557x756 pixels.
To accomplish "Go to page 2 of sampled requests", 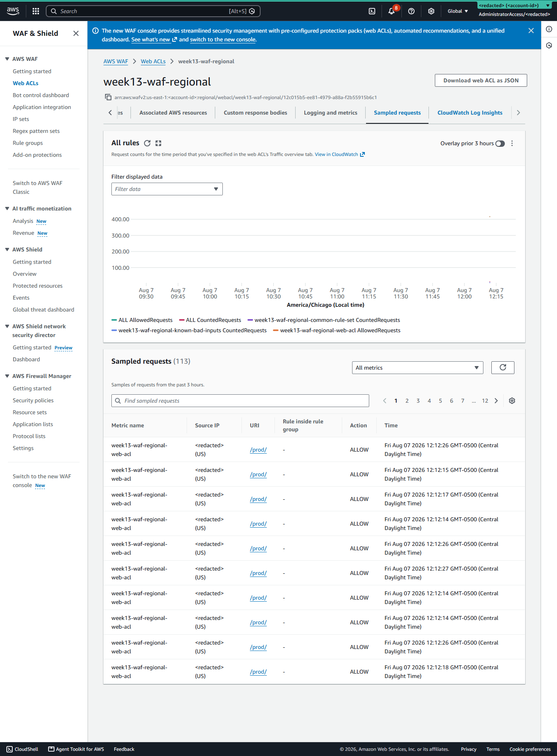I will coord(407,401).
